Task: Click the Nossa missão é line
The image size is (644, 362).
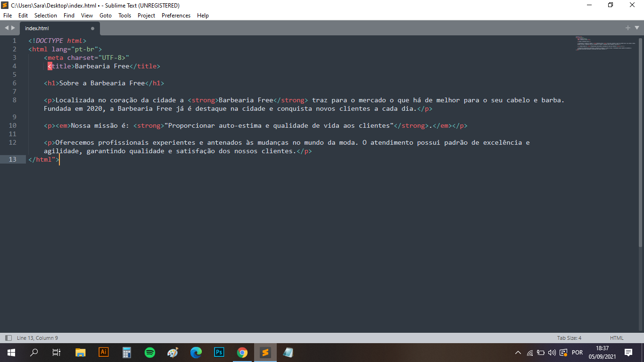Action: (x=256, y=125)
